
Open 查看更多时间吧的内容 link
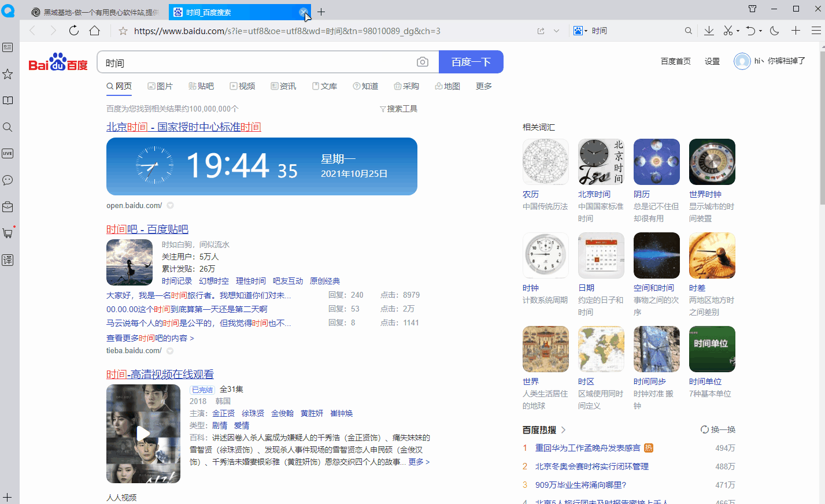coord(150,338)
